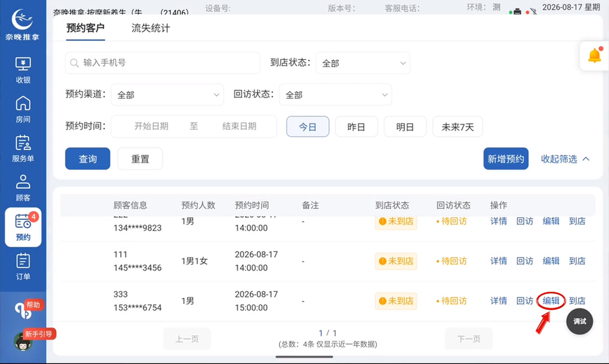
Task: Open the 顾客 customers section
Action: 23,188
